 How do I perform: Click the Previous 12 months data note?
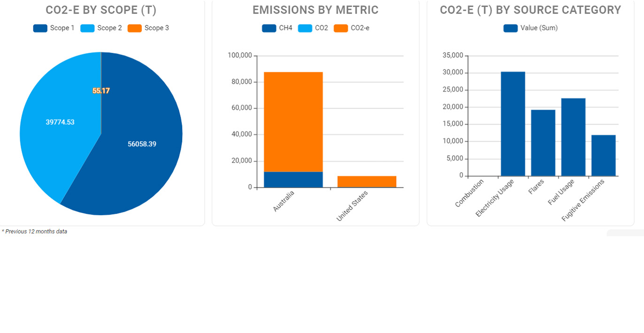[34, 232]
